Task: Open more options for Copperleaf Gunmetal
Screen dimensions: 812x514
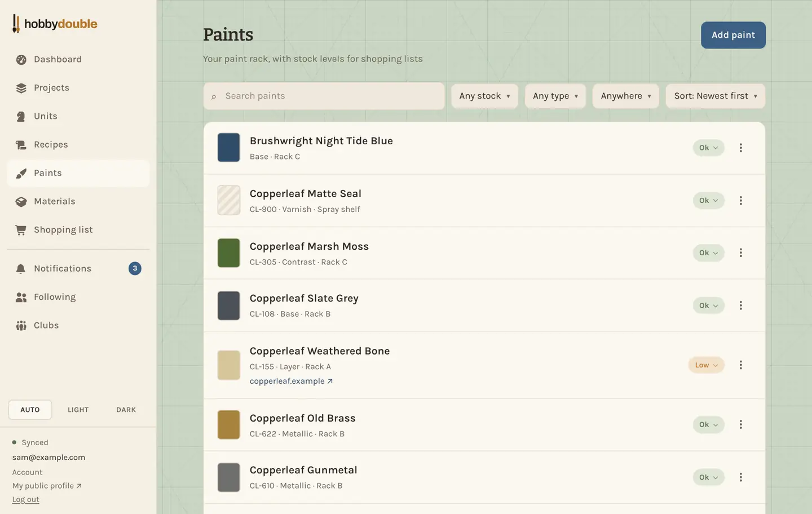Action: pyautogui.click(x=740, y=477)
